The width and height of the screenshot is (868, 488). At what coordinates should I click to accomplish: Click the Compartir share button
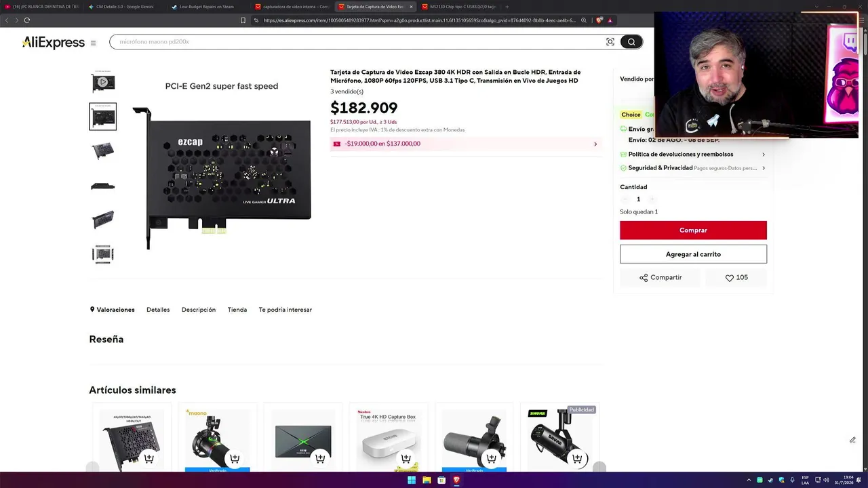click(x=660, y=277)
